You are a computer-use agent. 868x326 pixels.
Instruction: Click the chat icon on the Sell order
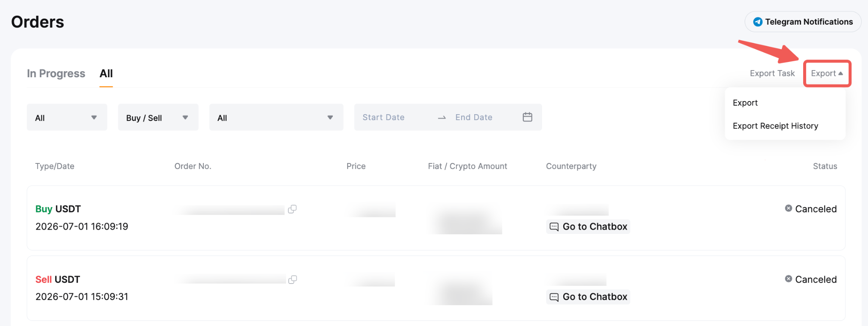click(554, 297)
